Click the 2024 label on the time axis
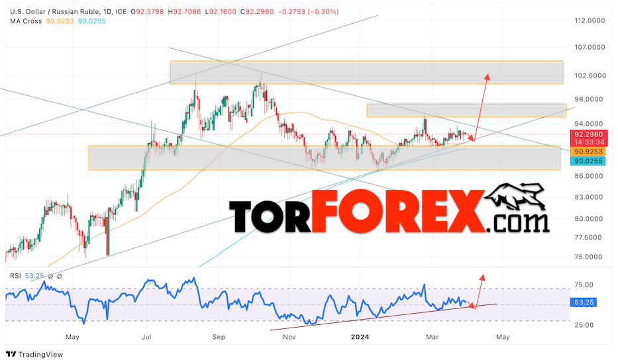 (x=360, y=338)
